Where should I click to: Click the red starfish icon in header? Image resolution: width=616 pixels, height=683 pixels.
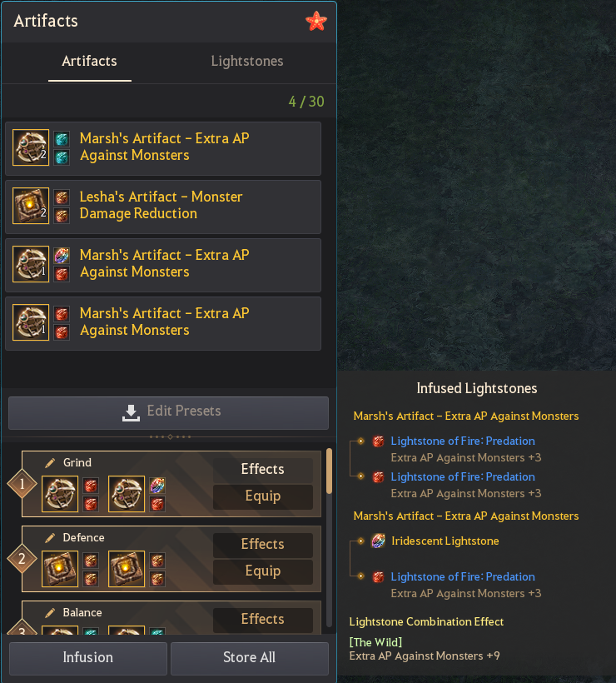coord(316,21)
